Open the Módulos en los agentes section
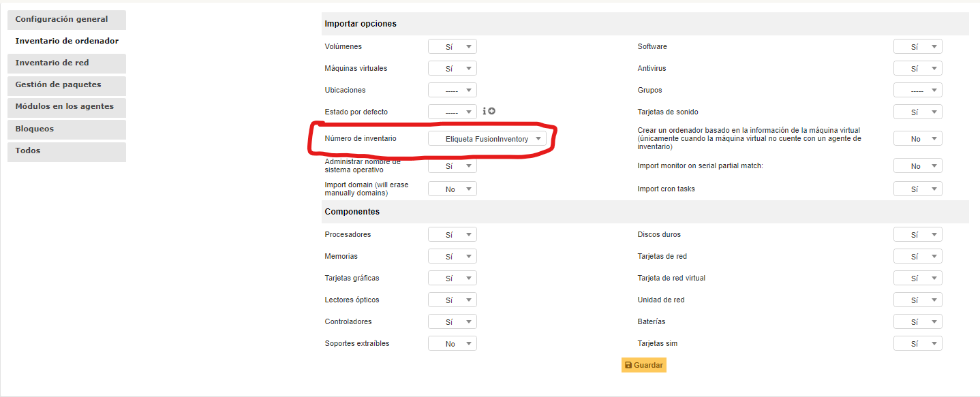The height and width of the screenshot is (397, 980). pos(66,107)
